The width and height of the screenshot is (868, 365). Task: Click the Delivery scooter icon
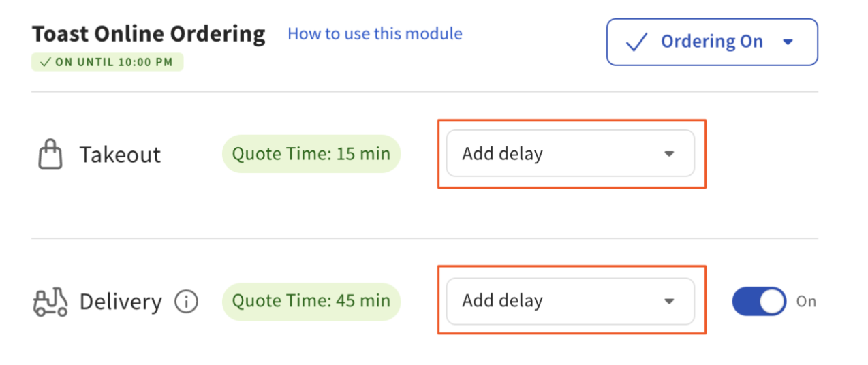pyautogui.click(x=50, y=302)
